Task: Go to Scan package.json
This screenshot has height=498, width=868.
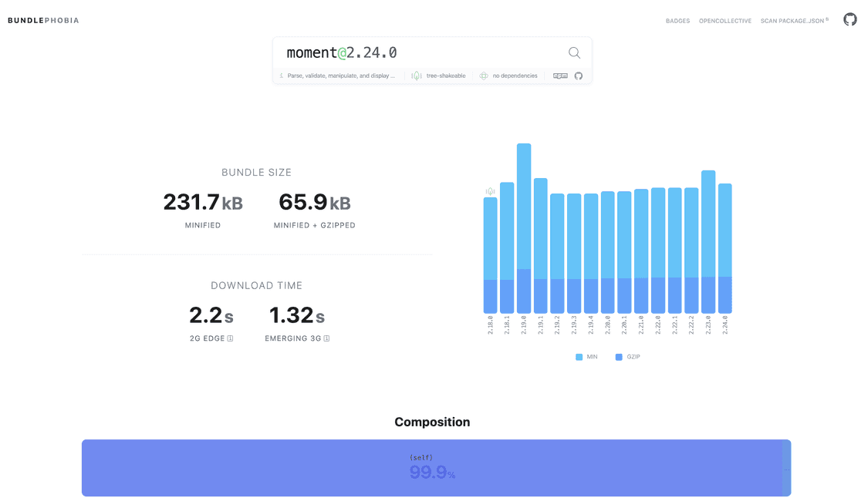Action: [794, 21]
